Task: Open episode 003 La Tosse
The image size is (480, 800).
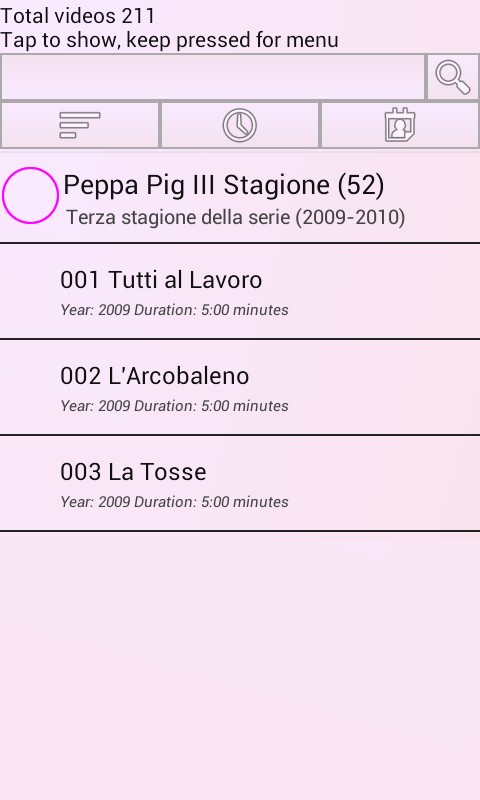Action: click(x=240, y=483)
